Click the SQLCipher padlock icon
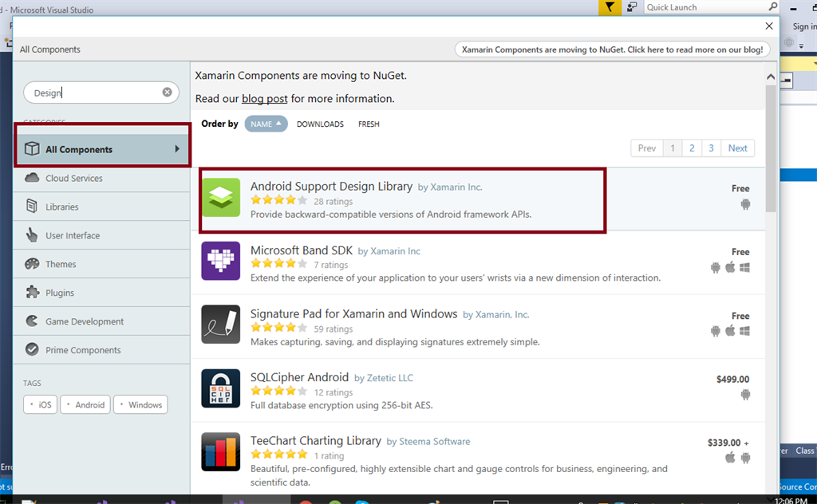The width and height of the screenshot is (817, 504). [x=221, y=388]
